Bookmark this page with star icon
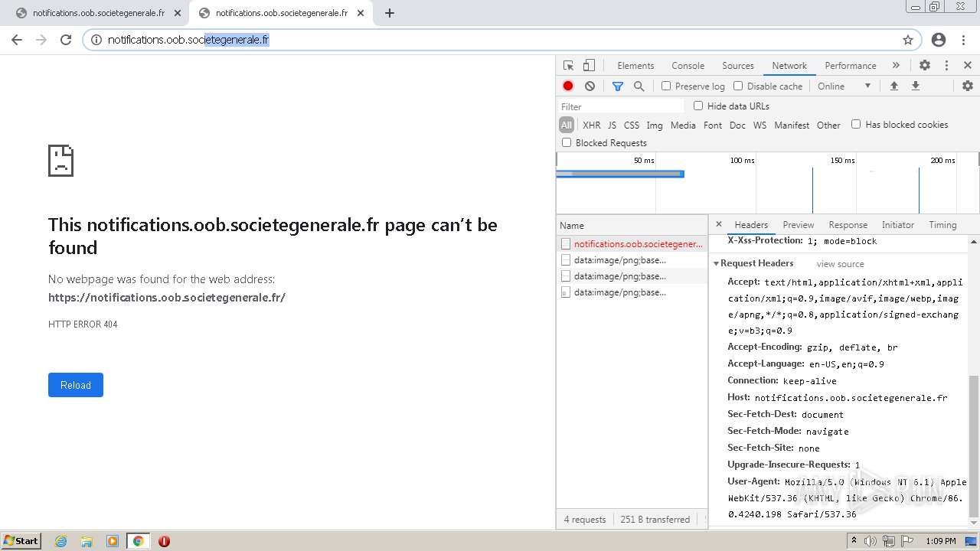Viewport: 980px width, 551px height. pyautogui.click(x=908, y=40)
